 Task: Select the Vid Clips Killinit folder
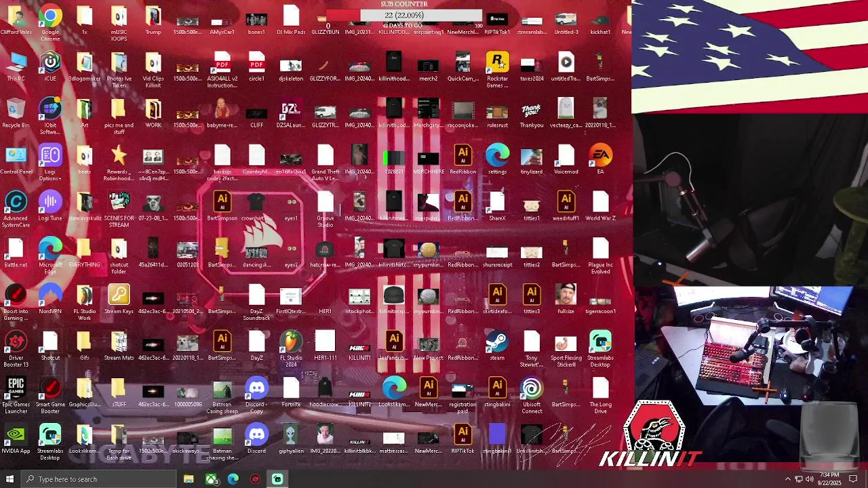(x=153, y=69)
